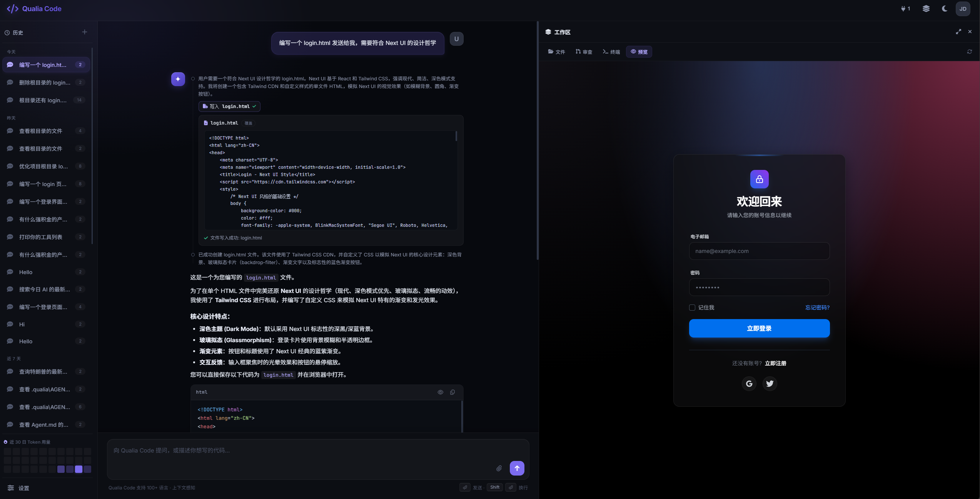Expand the 写入 login.html tool call chip
This screenshot has width=980, height=499.
[x=229, y=106]
